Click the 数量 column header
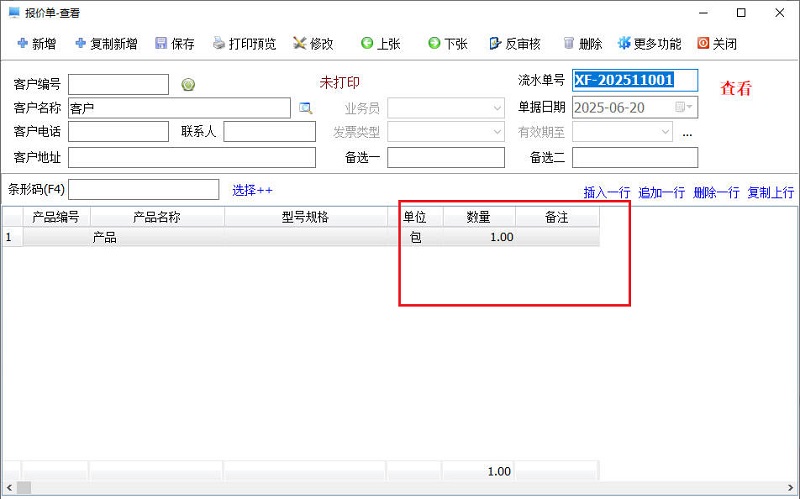Viewport: 800px width, 499px height. pyautogui.click(x=479, y=217)
